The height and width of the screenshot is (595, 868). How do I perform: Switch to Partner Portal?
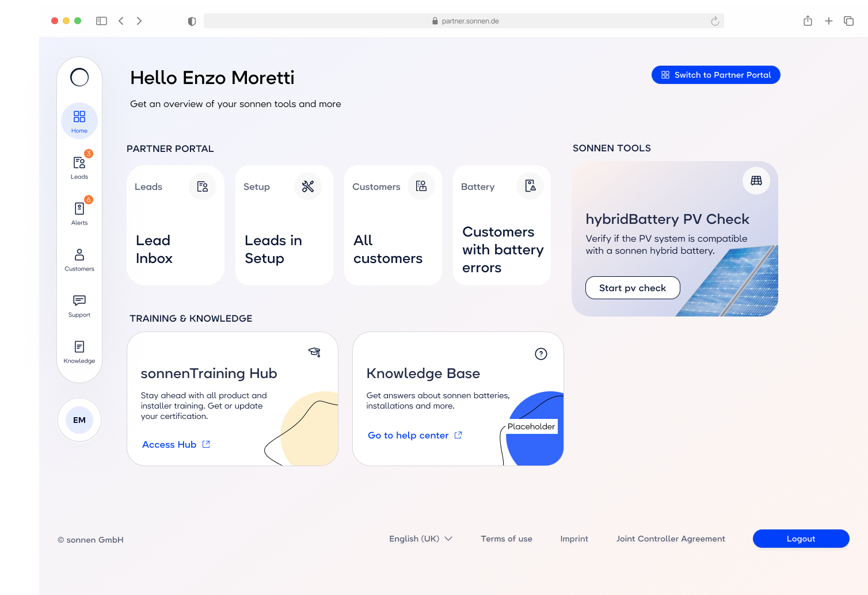click(716, 75)
